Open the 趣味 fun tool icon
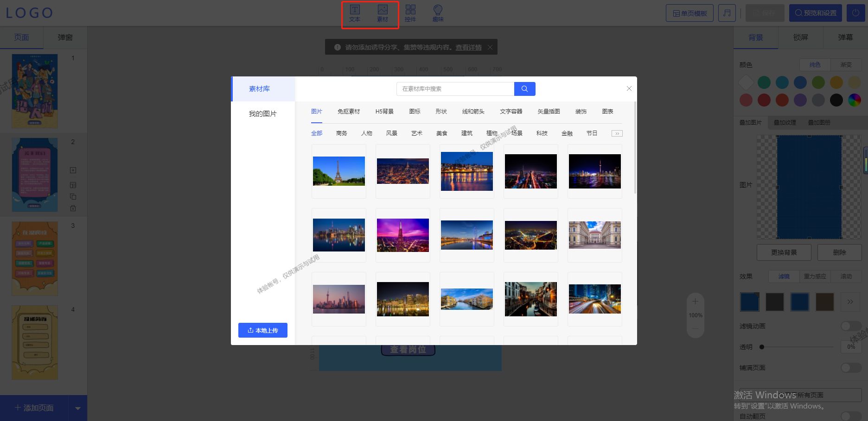This screenshot has height=421, width=868. 438,13
